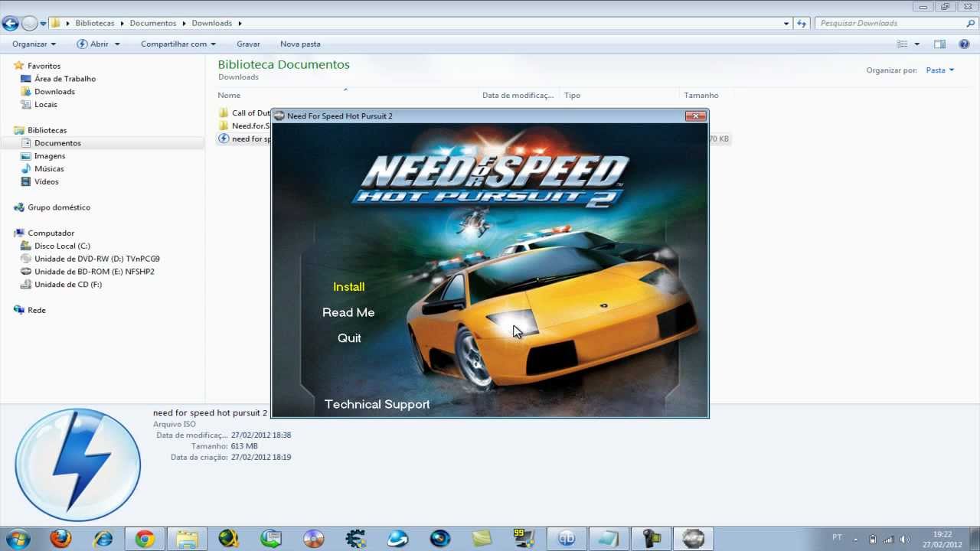Open Downloads under Favoritos
The image size is (980, 551).
click(54, 92)
